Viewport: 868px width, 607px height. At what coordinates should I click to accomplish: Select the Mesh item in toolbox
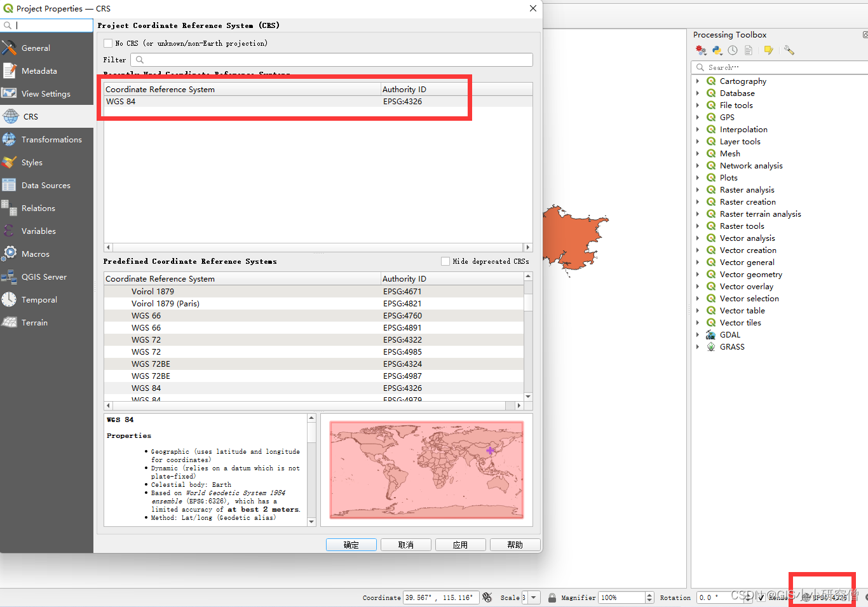729,154
